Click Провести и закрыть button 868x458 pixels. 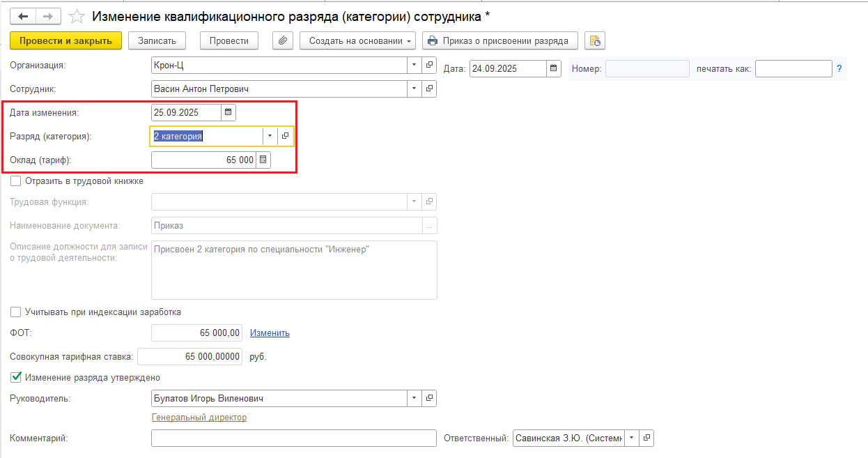point(65,41)
